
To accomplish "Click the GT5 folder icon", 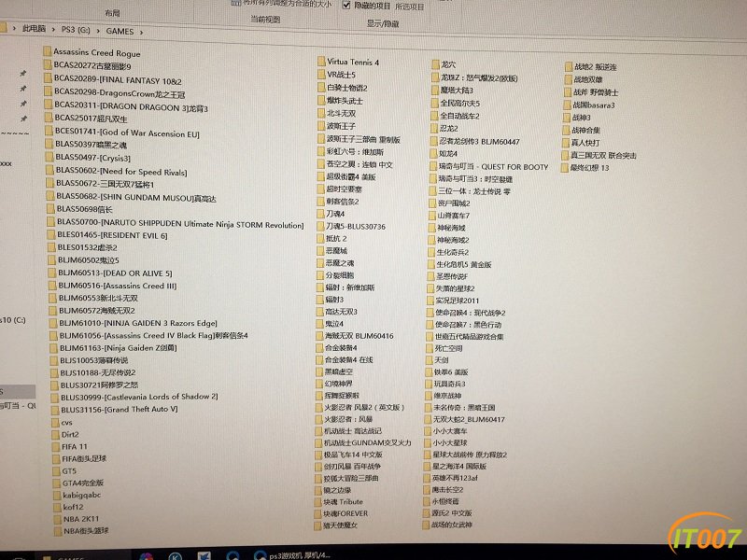I will click(x=56, y=471).
